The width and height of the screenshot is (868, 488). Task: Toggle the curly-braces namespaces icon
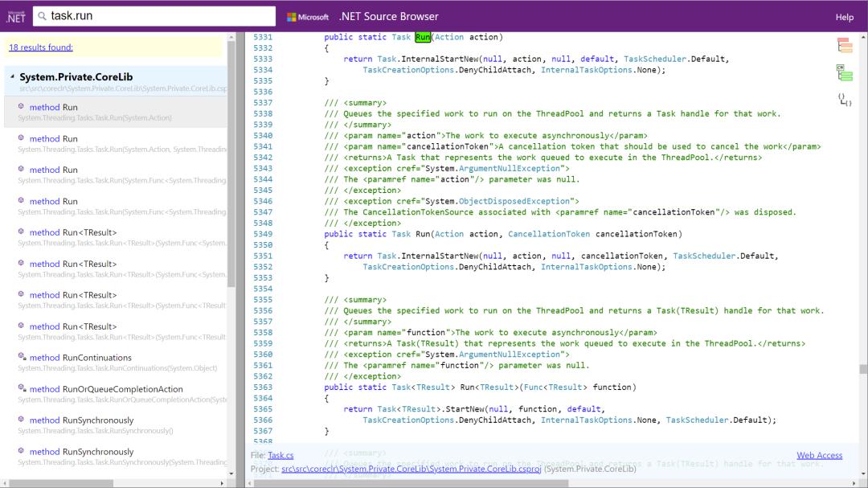coord(844,100)
